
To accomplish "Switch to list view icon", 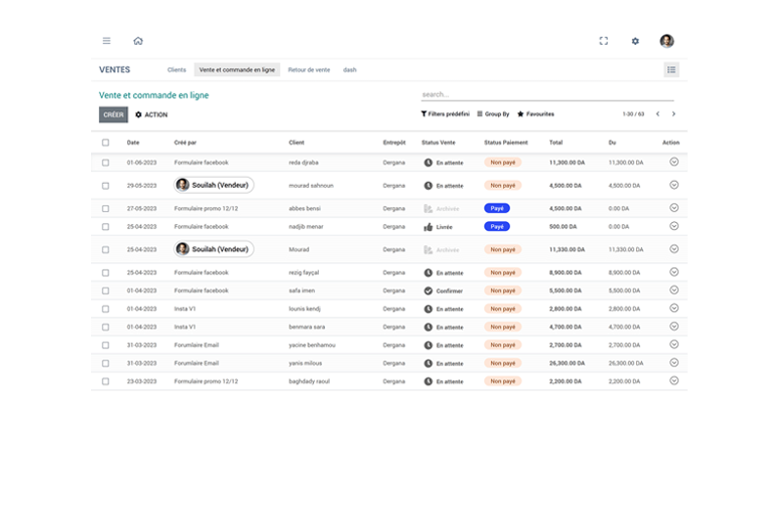I will pos(671,69).
